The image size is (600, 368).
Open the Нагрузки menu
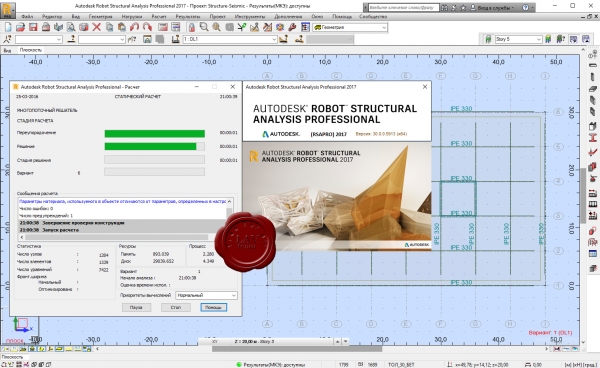click(132, 16)
